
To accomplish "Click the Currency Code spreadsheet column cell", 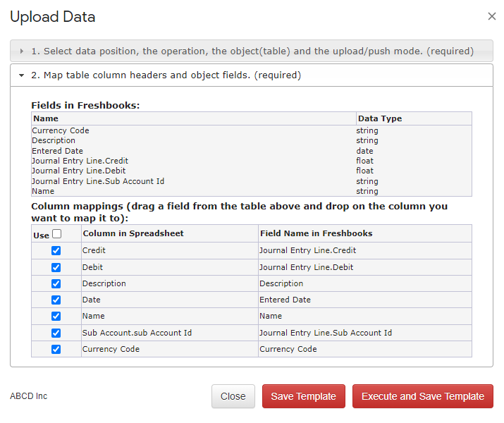I will [170, 349].
